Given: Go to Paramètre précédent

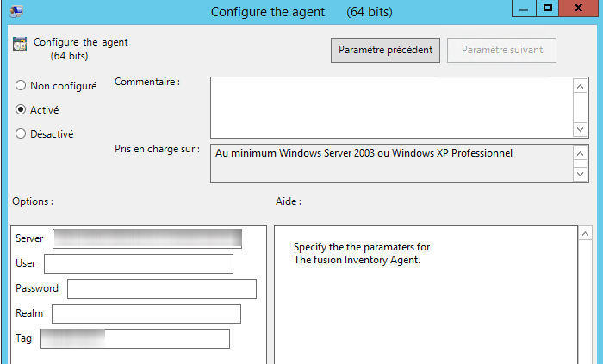Looking at the screenshot, I should coord(385,50).
